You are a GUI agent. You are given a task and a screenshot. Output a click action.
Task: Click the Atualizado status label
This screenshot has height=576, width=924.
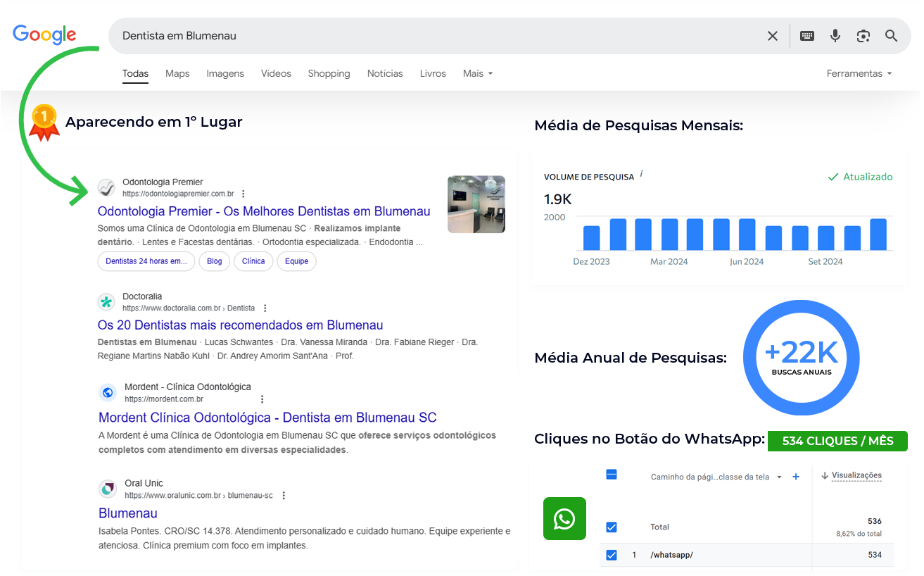point(860,177)
